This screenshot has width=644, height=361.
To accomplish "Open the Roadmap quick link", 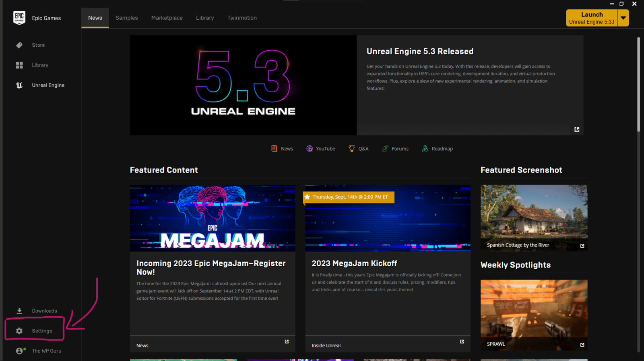I will [x=437, y=149].
